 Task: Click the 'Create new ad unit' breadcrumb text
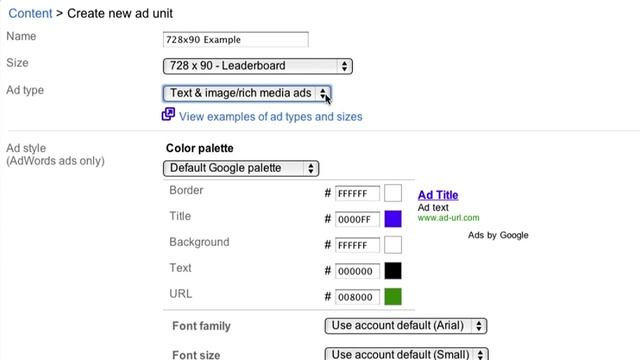point(120,13)
